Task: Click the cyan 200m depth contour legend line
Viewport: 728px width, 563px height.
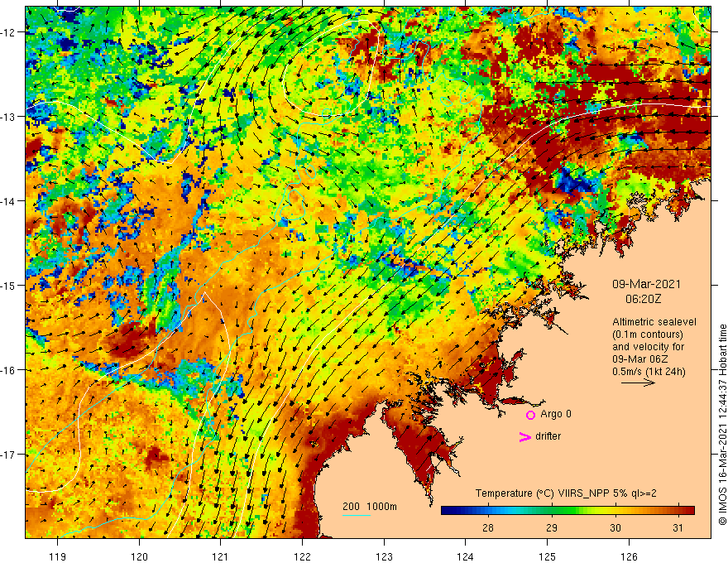Action: pos(356,515)
